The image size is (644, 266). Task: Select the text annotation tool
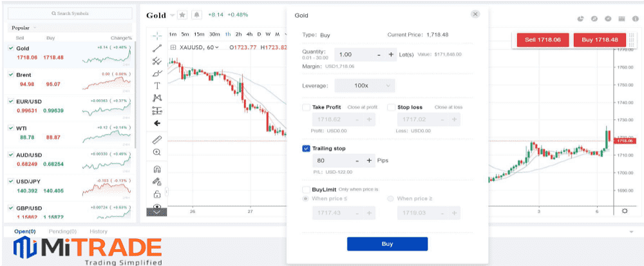tap(157, 86)
